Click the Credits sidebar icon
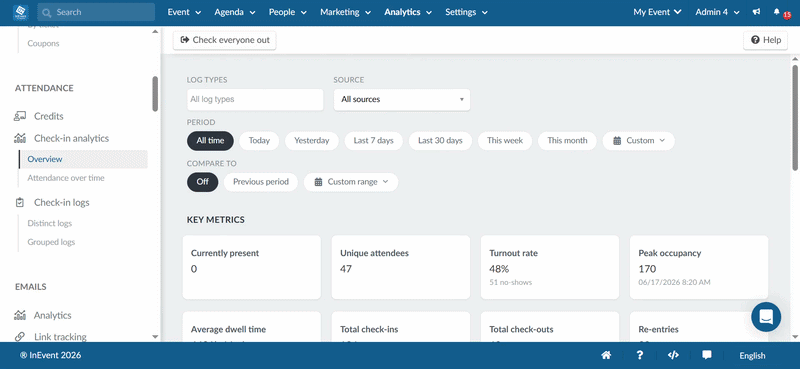This screenshot has height=369, width=800. tap(20, 116)
